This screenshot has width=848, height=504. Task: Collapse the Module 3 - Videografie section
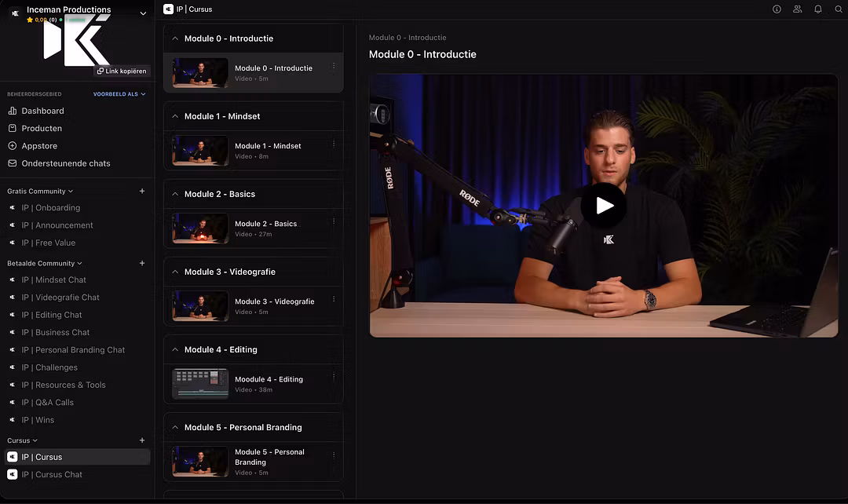click(x=174, y=272)
